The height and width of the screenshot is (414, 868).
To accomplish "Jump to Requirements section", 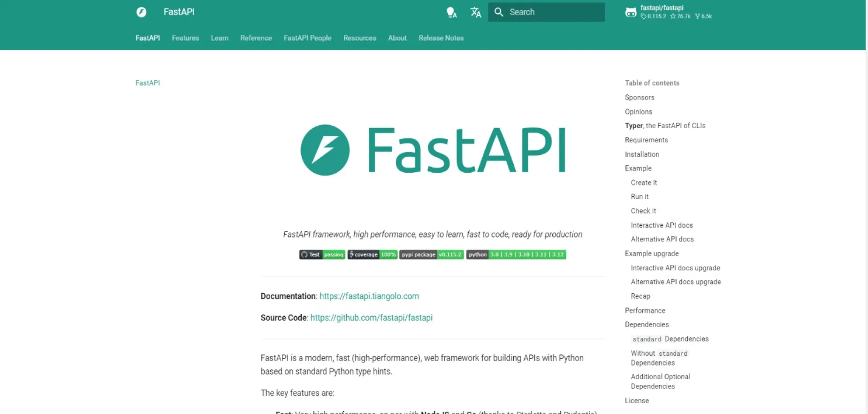I will point(647,140).
